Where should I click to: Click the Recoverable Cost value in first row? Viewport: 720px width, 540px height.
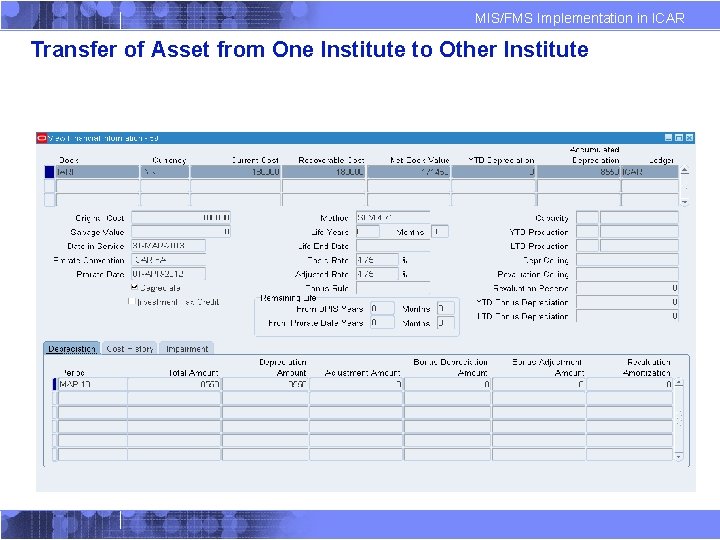[324, 172]
